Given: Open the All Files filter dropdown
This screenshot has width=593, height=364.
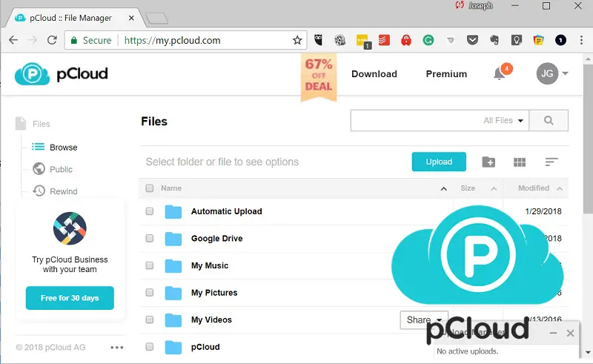Looking at the screenshot, I should 503,120.
